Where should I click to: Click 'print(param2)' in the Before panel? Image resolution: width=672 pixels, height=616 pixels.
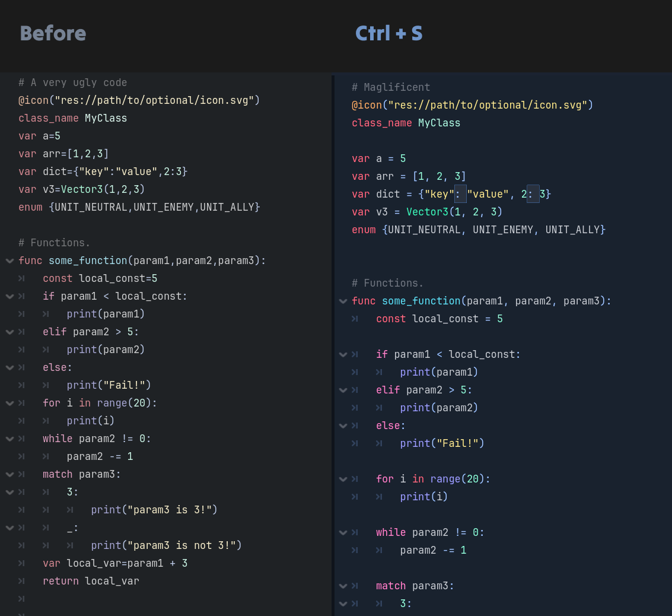[x=106, y=350]
